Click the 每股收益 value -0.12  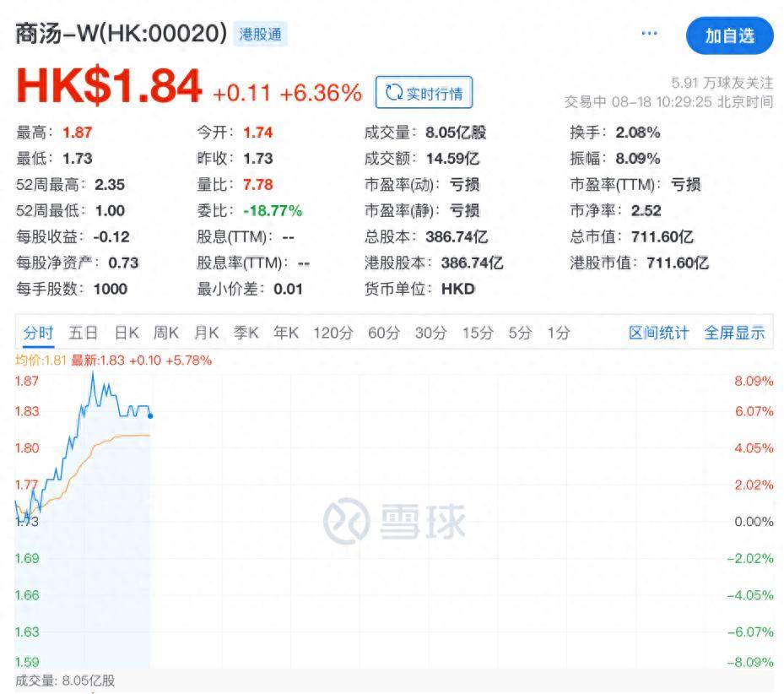111,236
